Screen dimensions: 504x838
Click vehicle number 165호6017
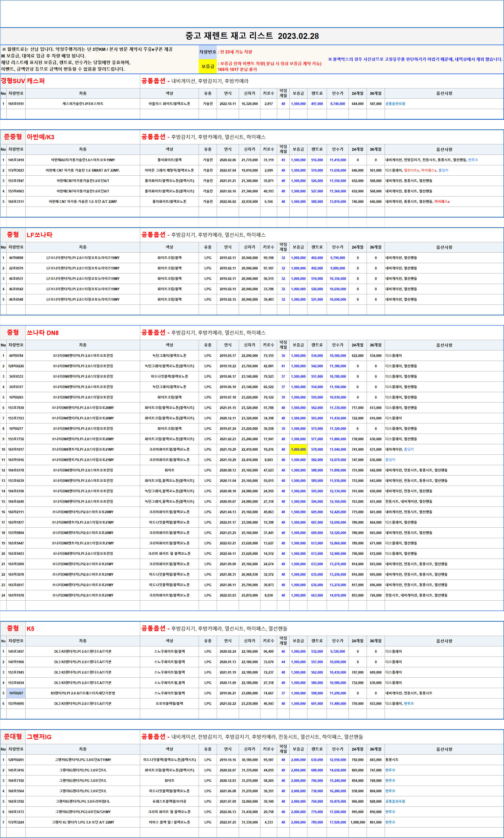tap(16, 585)
